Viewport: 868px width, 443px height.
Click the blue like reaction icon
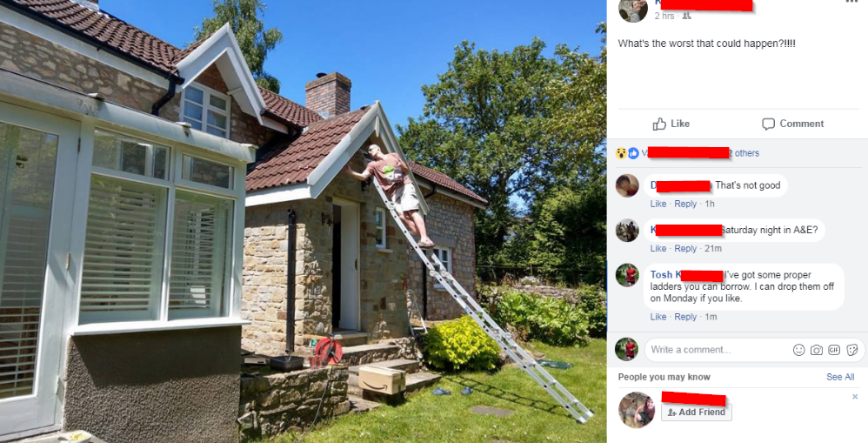[632, 153]
